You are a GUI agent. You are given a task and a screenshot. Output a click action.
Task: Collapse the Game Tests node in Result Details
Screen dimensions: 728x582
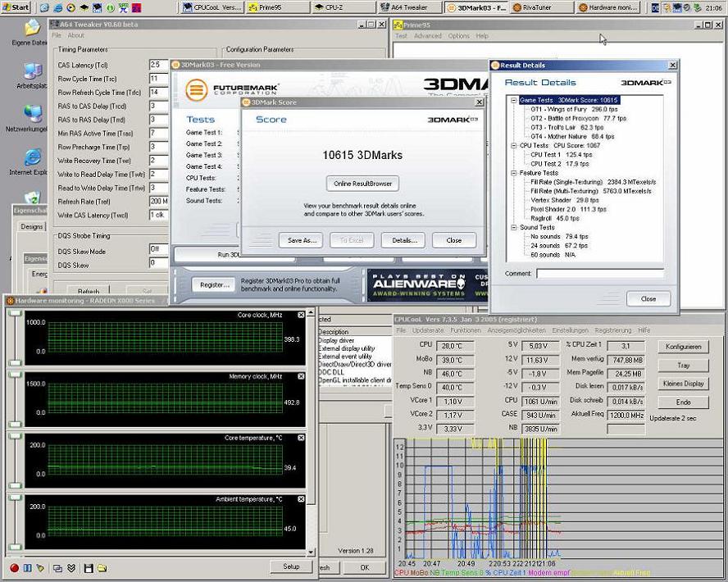pyautogui.click(x=514, y=100)
